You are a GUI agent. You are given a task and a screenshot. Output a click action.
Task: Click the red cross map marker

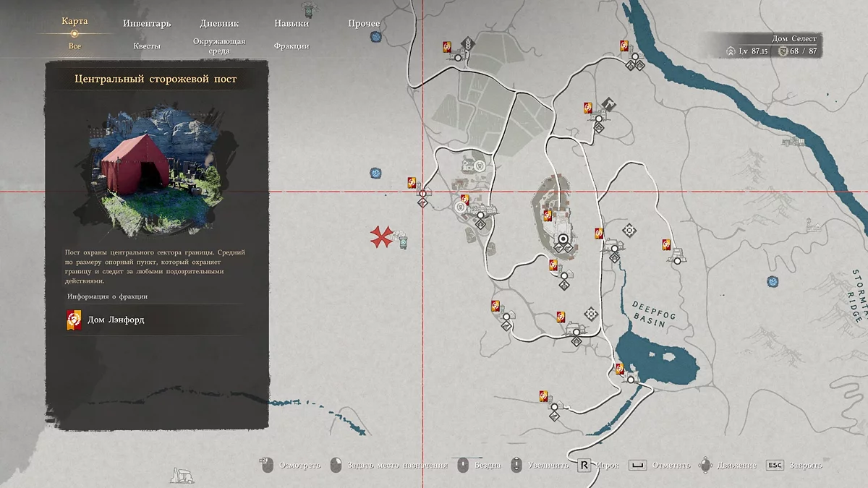[380, 236]
